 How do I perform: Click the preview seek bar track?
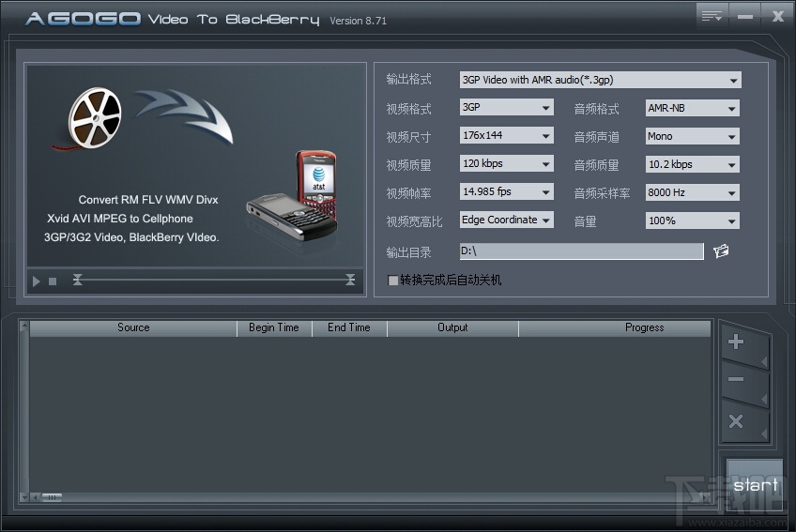(x=214, y=280)
